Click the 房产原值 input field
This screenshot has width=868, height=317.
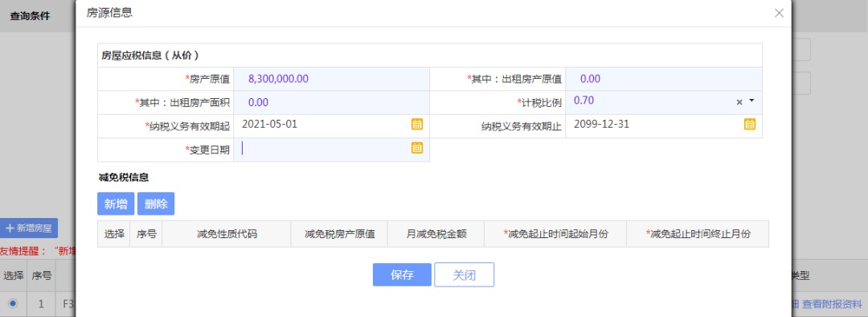(332, 79)
